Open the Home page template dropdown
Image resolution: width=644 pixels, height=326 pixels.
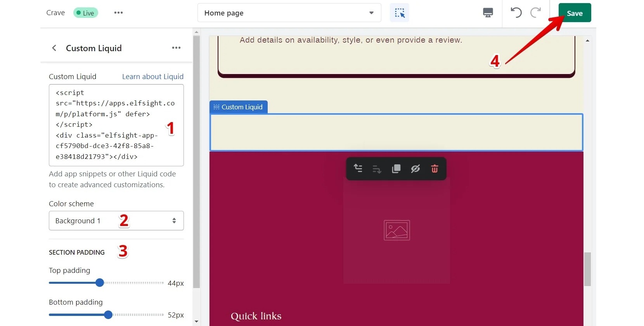click(289, 13)
